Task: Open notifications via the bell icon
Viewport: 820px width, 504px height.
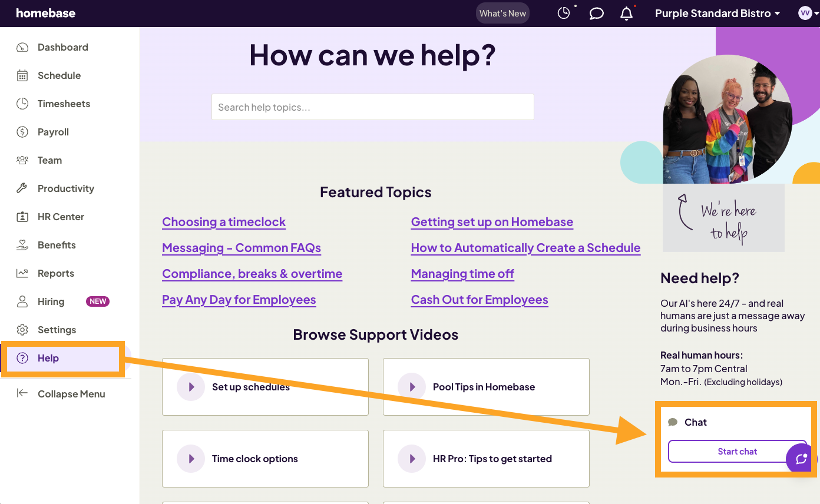Action: coord(626,13)
